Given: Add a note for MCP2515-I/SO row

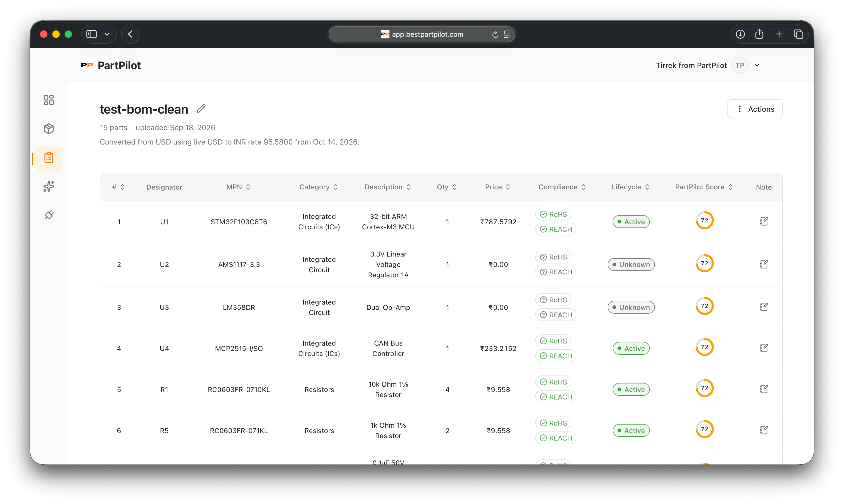Looking at the screenshot, I should point(763,348).
